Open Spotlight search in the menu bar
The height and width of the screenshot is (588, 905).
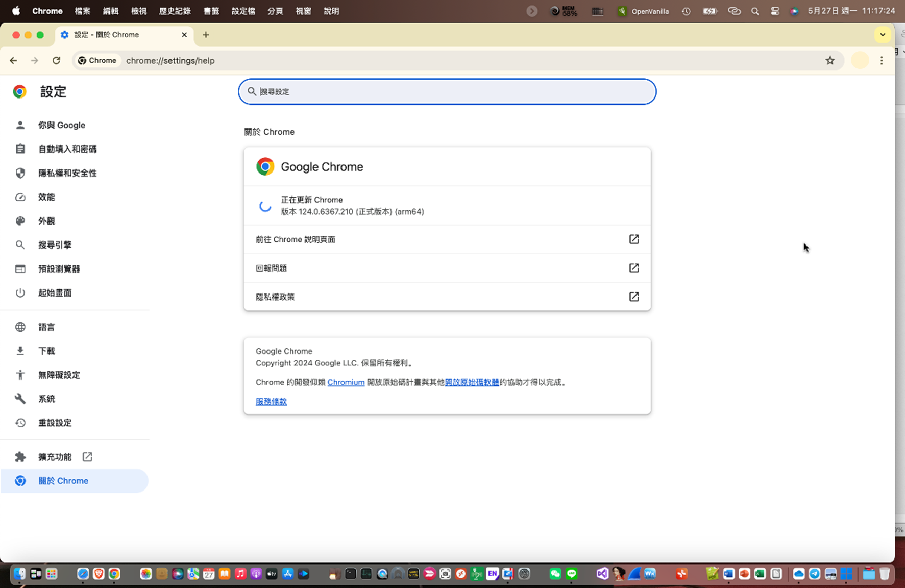point(755,11)
